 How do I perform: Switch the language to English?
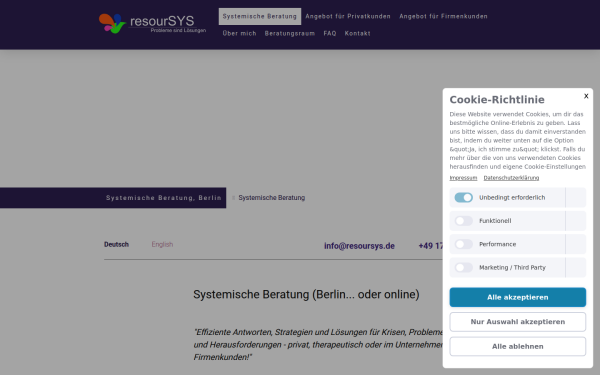[162, 245]
